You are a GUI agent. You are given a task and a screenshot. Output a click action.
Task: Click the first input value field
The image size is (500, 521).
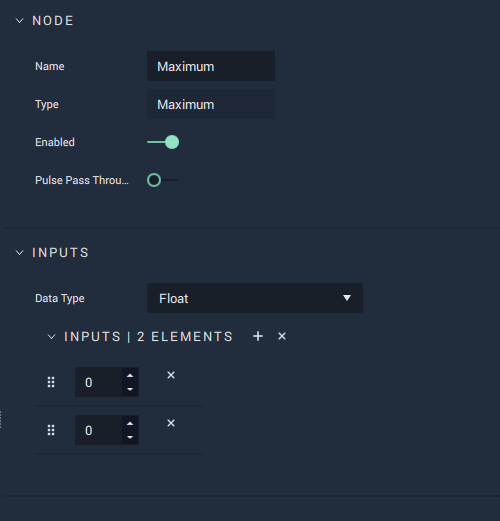click(99, 382)
